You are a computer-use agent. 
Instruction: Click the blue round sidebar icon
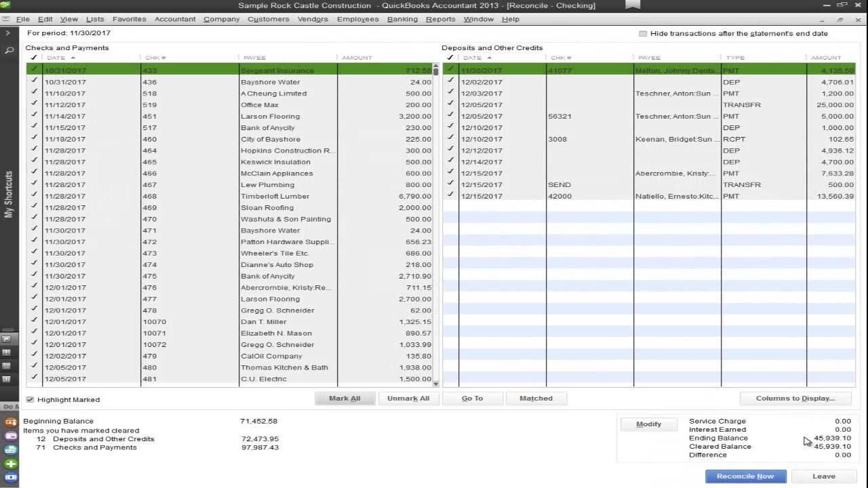tap(11, 477)
